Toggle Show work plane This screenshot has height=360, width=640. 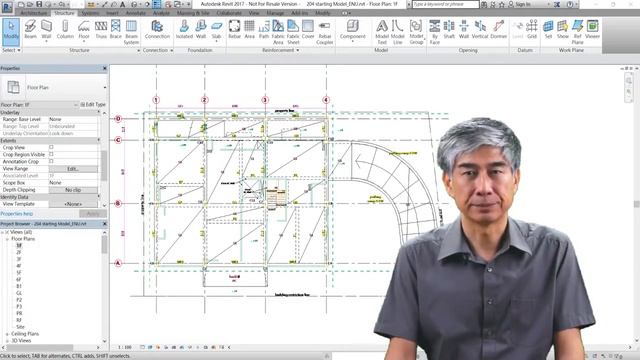(563, 29)
